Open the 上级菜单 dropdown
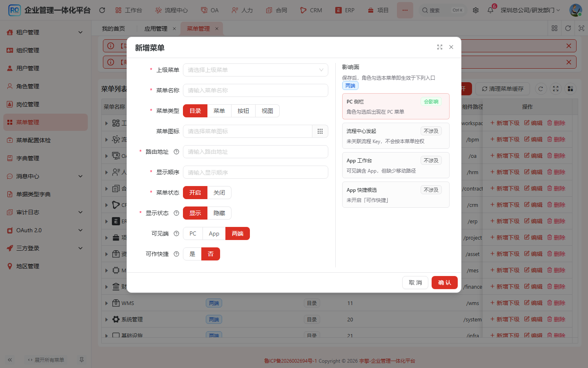This screenshot has height=368, width=588. pos(256,70)
